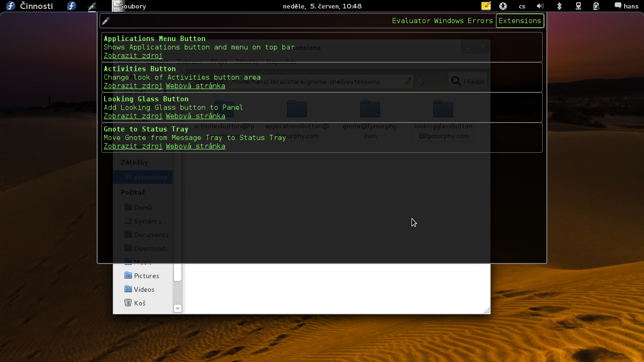Switch to Evaluator tab

click(411, 21)
